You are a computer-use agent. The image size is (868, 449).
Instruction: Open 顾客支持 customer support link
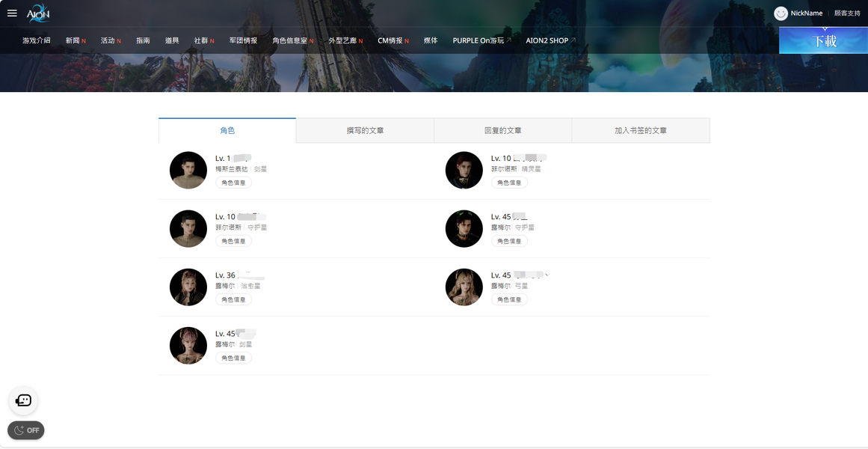(x=847, y=13)
